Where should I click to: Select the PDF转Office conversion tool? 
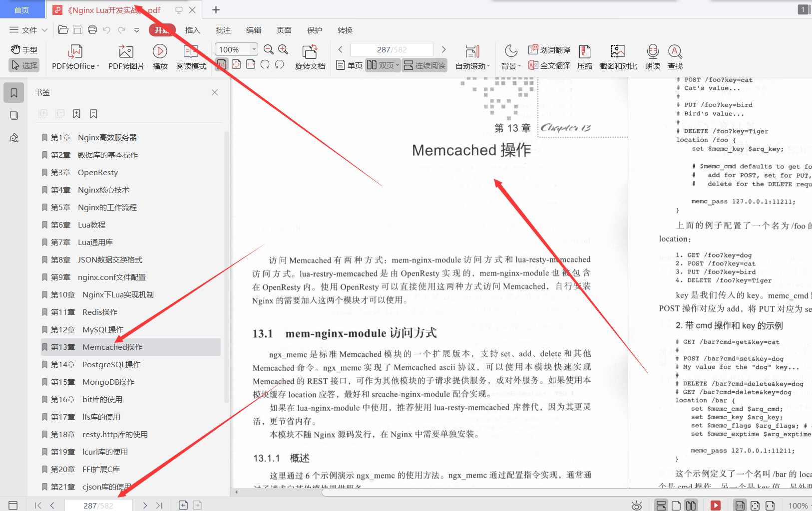tap(74, 56)
